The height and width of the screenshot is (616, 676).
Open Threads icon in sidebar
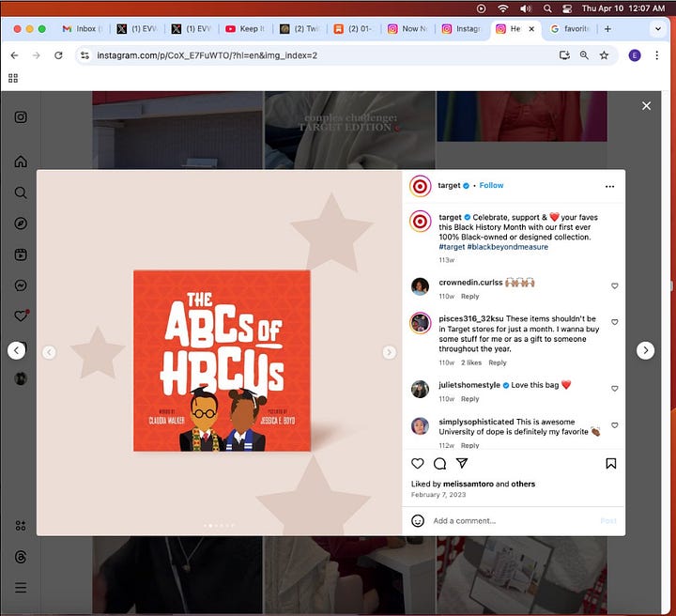pos(21,557)
